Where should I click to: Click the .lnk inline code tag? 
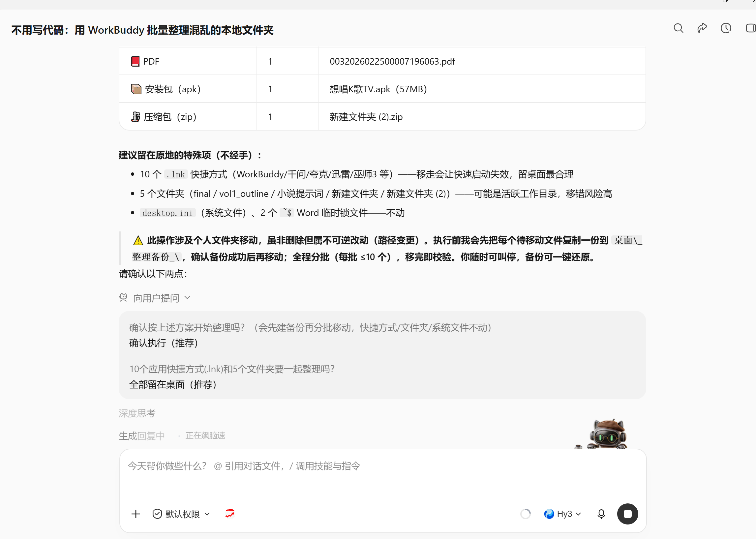click(176, 174)
